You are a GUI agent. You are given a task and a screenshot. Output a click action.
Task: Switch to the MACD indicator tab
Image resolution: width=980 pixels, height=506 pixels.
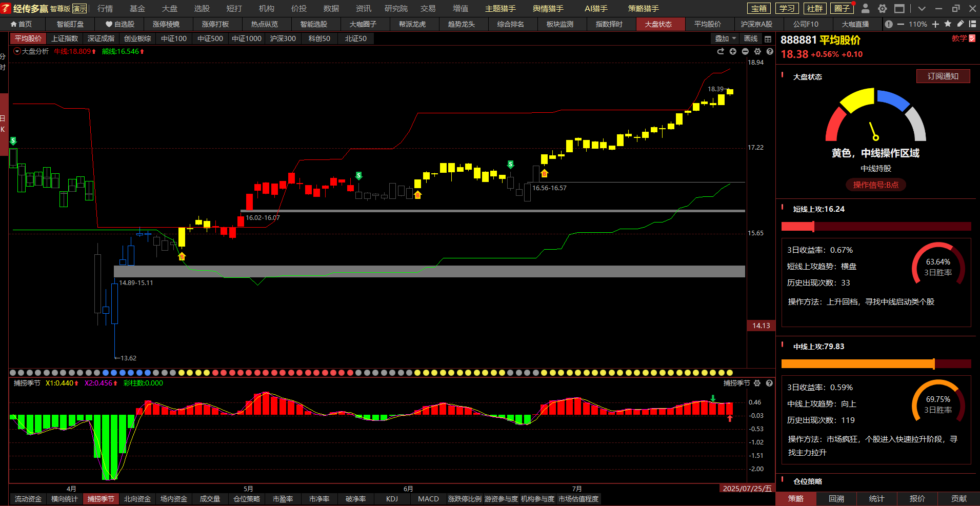coord(428,499)
